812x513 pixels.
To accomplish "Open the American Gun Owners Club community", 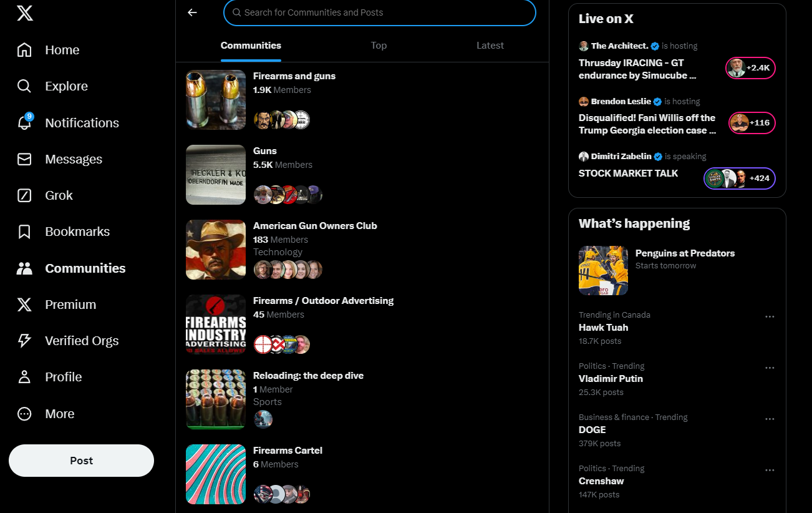I will click(315, 226).
